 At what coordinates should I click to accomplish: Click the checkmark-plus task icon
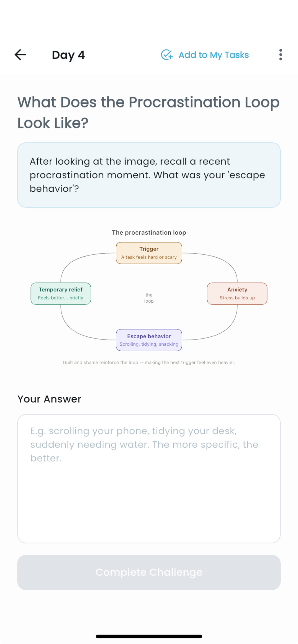coord(167,55)
